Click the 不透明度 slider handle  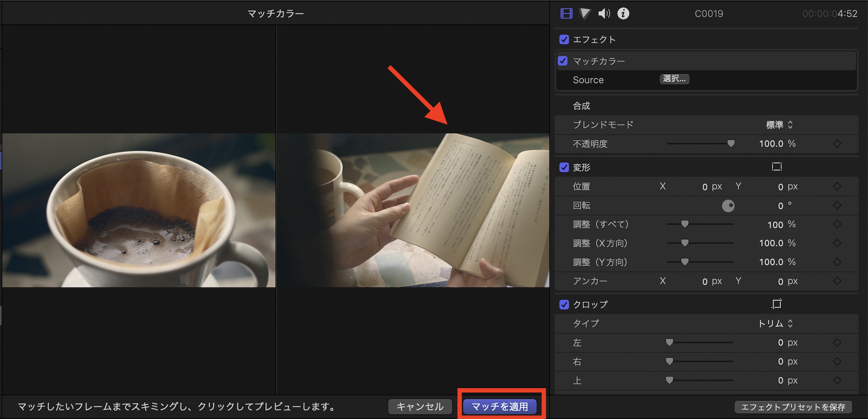tap(731, 143)
